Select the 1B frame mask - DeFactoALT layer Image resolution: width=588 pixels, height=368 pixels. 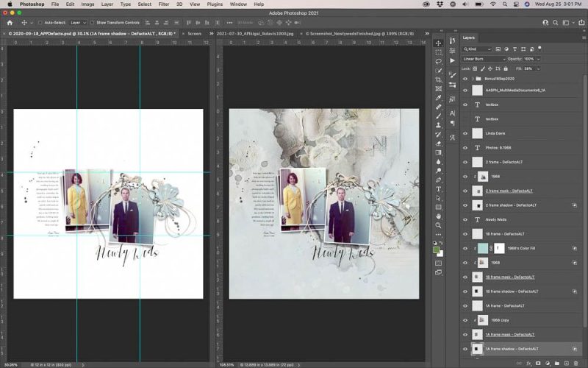[509, 277]
